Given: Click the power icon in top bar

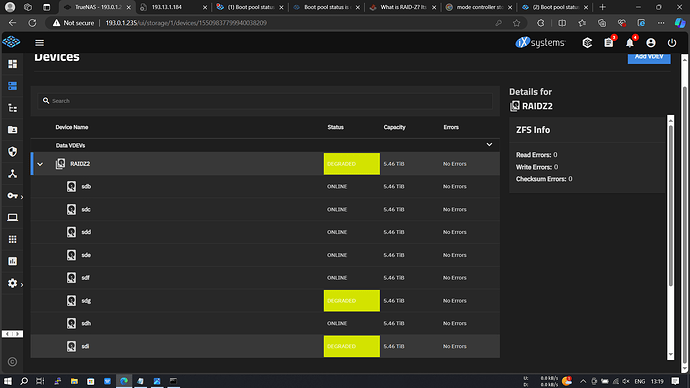Looking at the screenshot, I should click(x=672, y=43).
